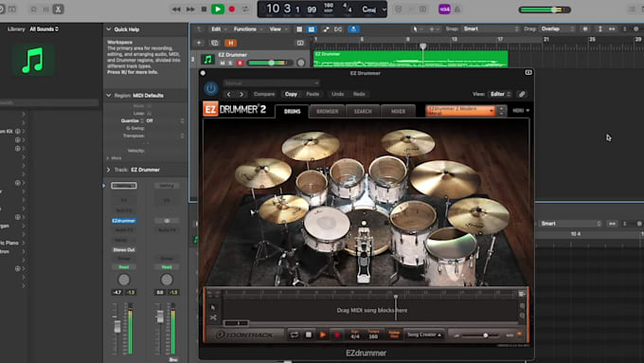Select the green EZ Drummer region
The image size is (644, 363).
410,59
